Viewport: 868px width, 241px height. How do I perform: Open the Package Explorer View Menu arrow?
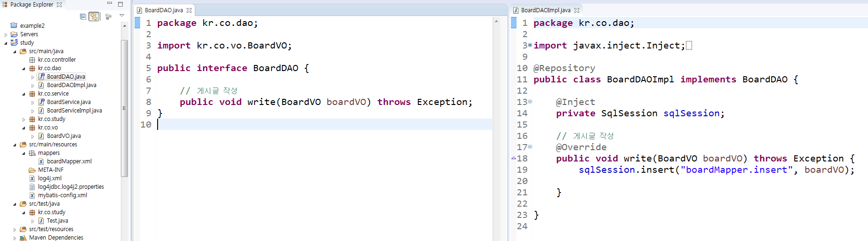(122, 16)
